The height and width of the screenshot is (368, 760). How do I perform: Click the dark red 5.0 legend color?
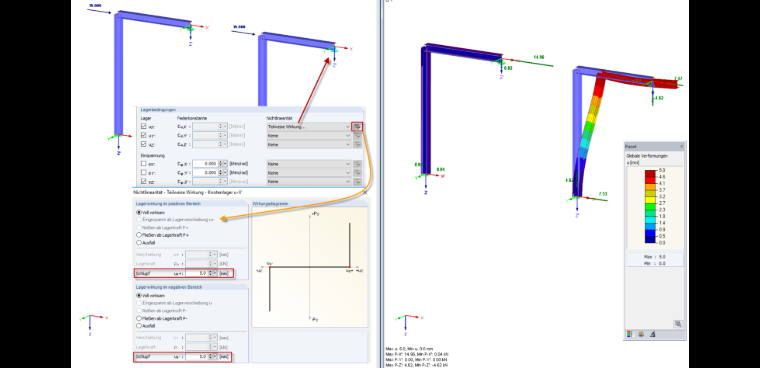coord(650,173)
